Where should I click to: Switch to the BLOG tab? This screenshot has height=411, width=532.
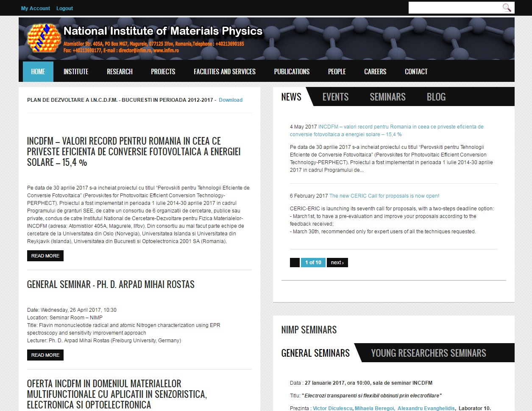(x=436, y=97)
